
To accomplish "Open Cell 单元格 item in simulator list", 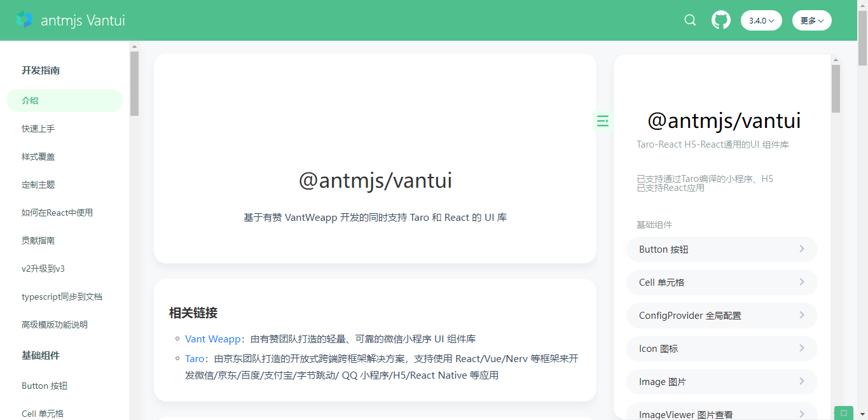I will pos(722,283).
